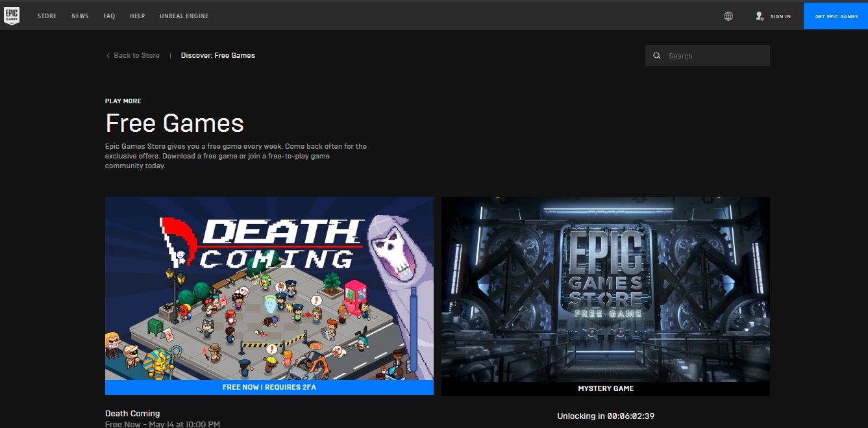Click Discover: Free Games breadcrumb
Screen dimensions: 868x428
(218, 56)
